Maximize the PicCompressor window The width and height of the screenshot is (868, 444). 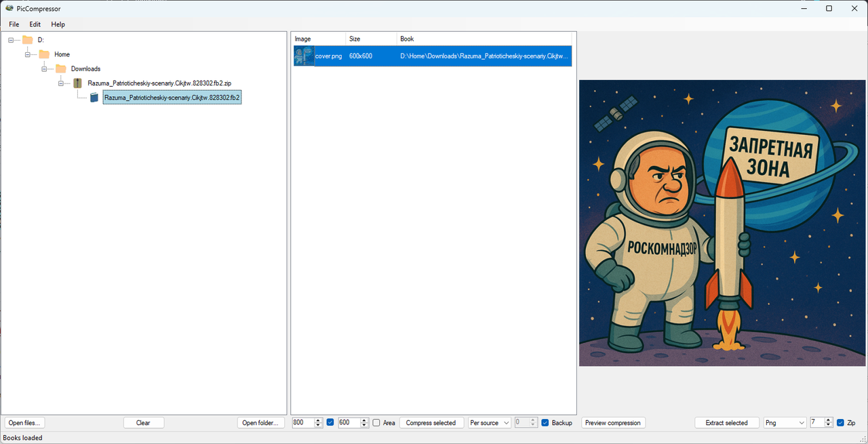(829, 8)
